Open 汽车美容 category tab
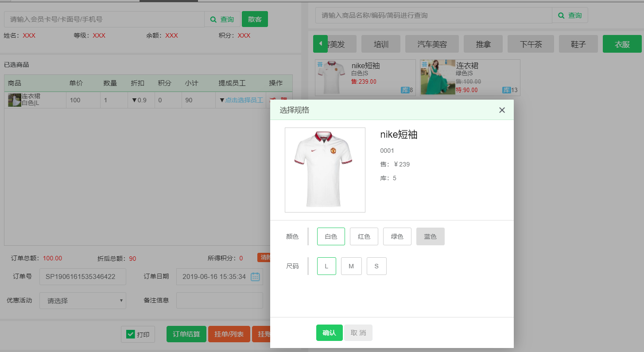Viewport: 644px width, 352px height. [x=432, y=44]
